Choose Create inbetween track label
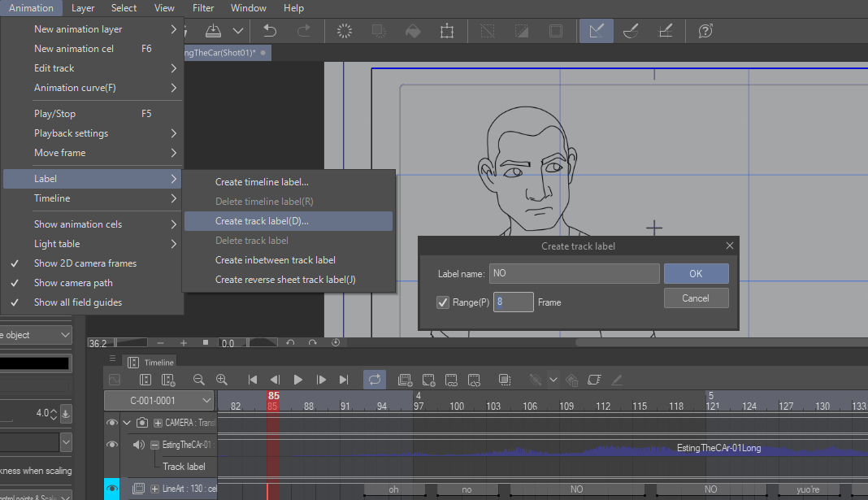The width and height of the screenshot is (868, 500). point(276,260)
